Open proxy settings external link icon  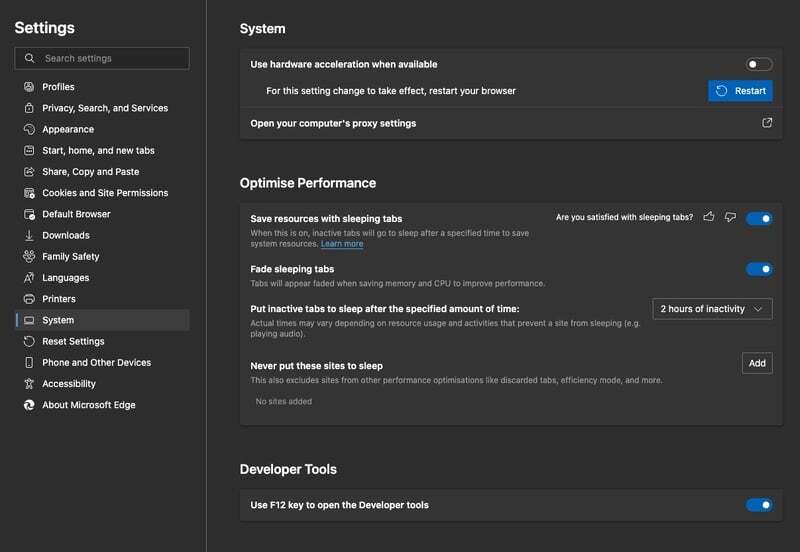(x=767, y=123)
